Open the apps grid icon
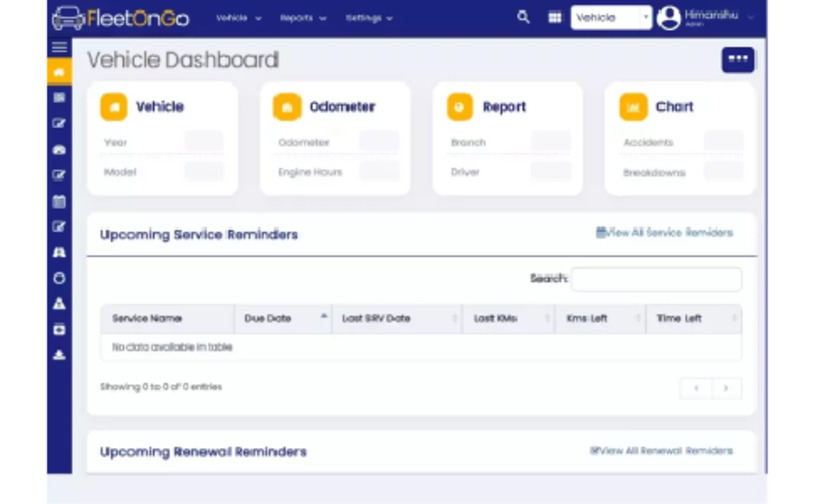 [x=554, y=17]
